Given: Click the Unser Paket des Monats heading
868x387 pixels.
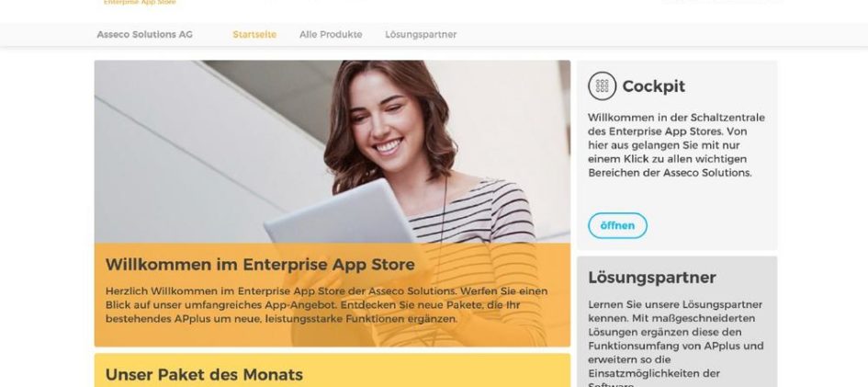Looking at the screenshot, I should click(x=204, y=374).
